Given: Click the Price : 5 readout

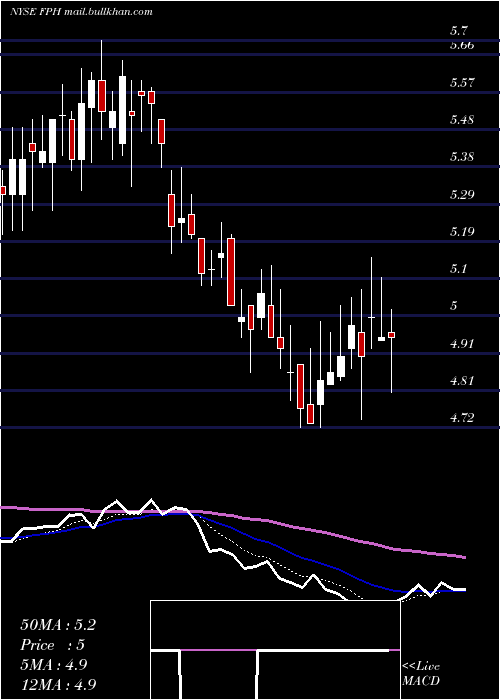Looking at the screenshot, I should (x=53, y=645).
